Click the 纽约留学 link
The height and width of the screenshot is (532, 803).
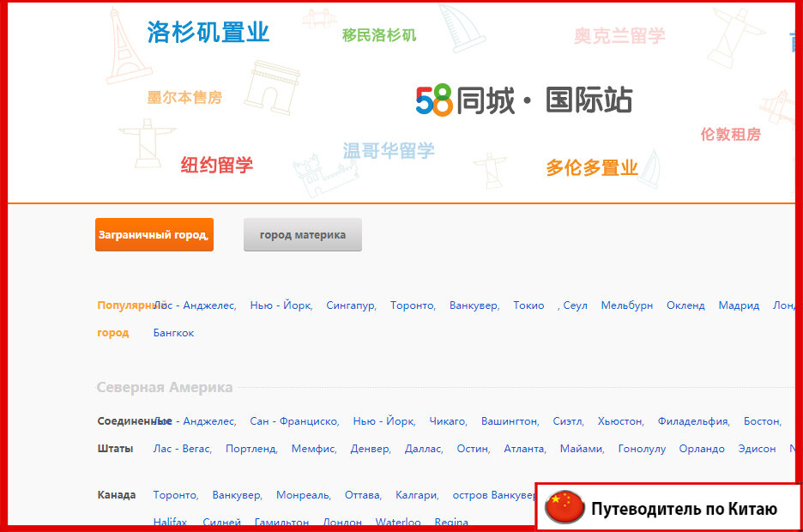click(217, 165)
